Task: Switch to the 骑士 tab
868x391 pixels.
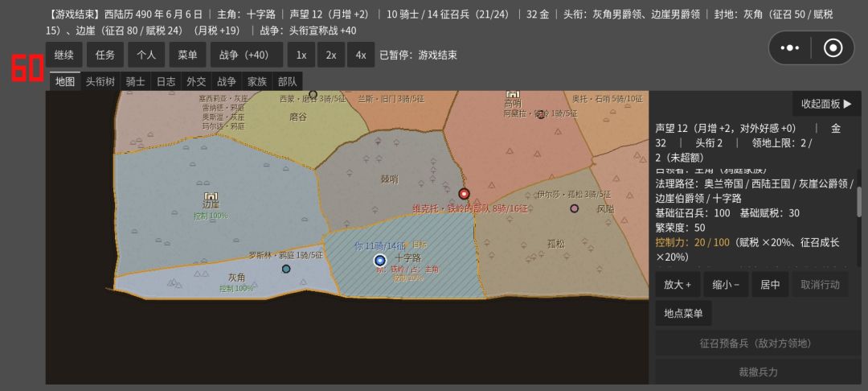Action: point(135,81)
